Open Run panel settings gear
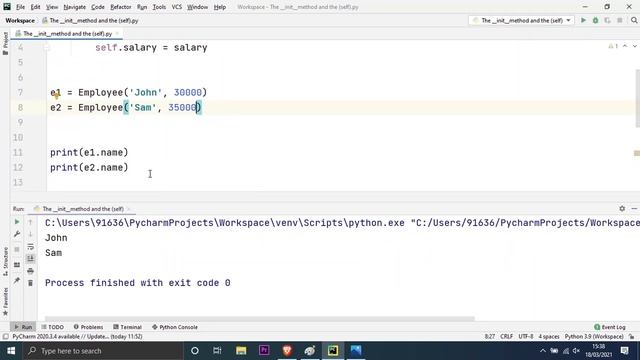This screenshot has width=640, height=360. coord(622,209)
